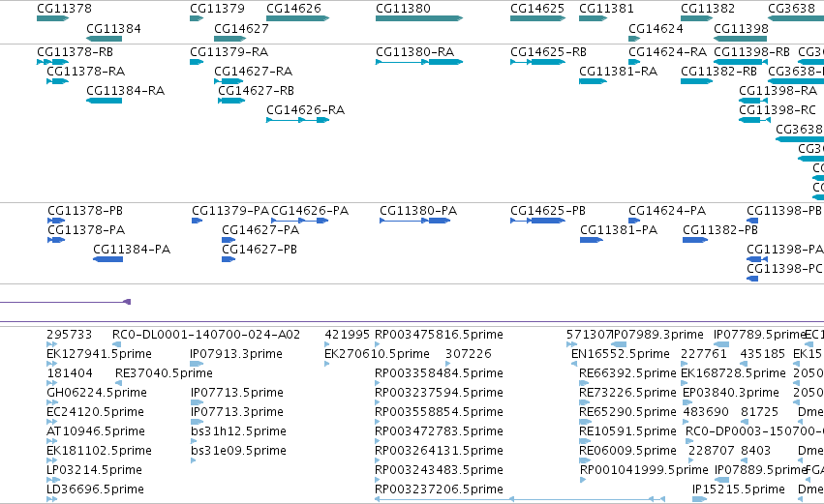Click EST IP07913.3prime
824x504 pixels.
[236, 354]
